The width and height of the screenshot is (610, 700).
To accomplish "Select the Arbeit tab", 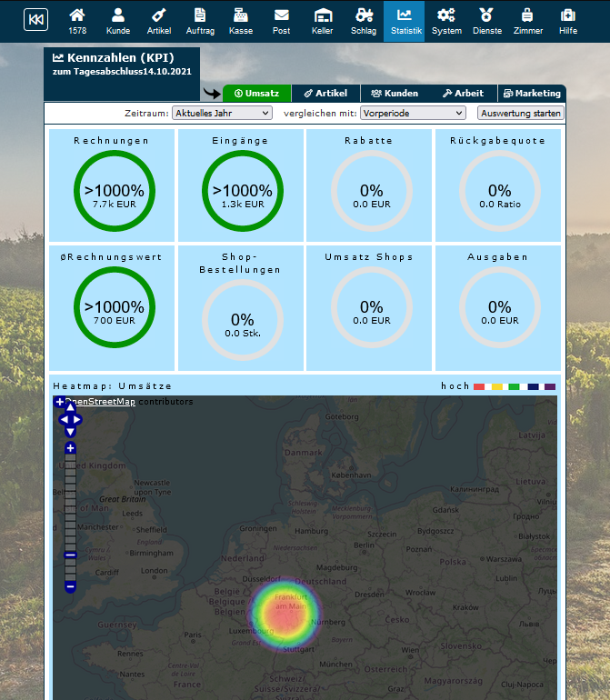I will (x=463, y=93).
